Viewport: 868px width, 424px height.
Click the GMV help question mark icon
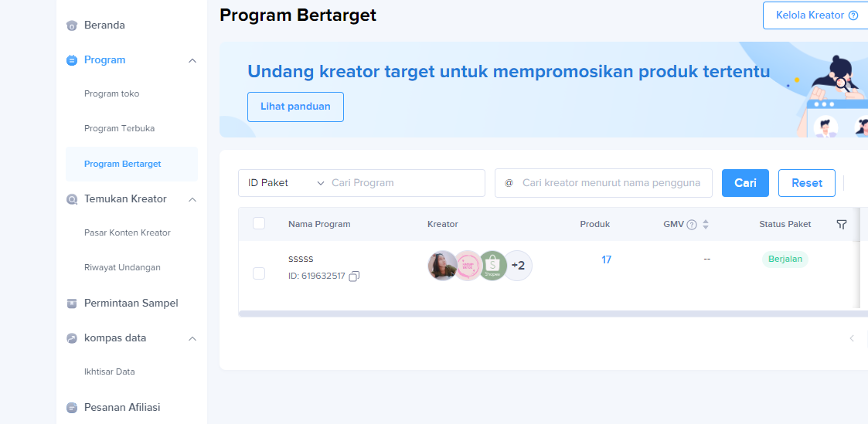click(692, 225)
